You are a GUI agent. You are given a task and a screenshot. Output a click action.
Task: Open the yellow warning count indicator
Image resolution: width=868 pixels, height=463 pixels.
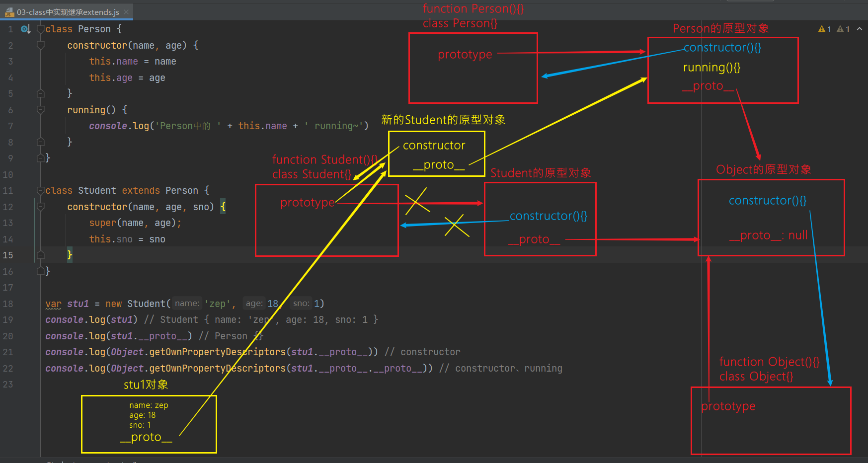click(x=825, y=29)
